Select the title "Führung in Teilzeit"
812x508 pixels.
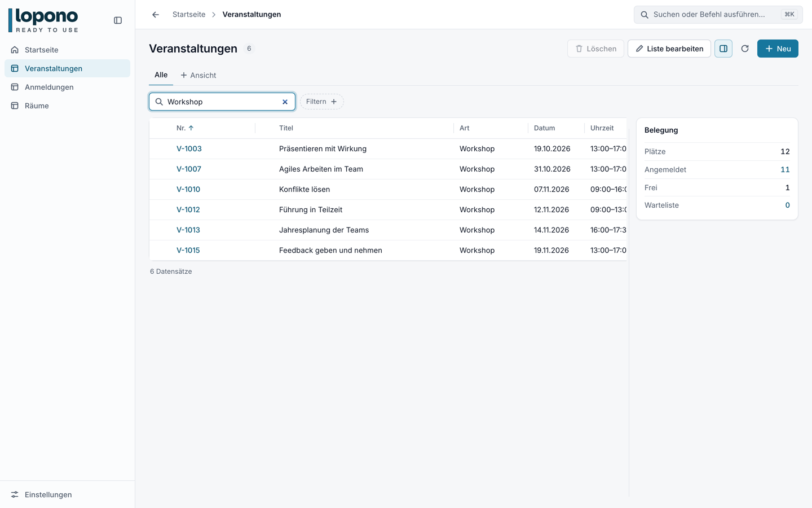tap(311, 210)
